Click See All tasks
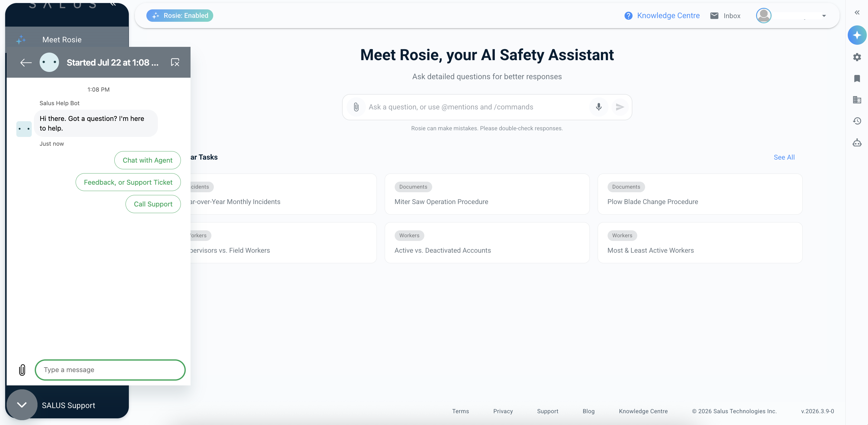The height and width of the screenshot is (425, 868). tap(784, 157)
